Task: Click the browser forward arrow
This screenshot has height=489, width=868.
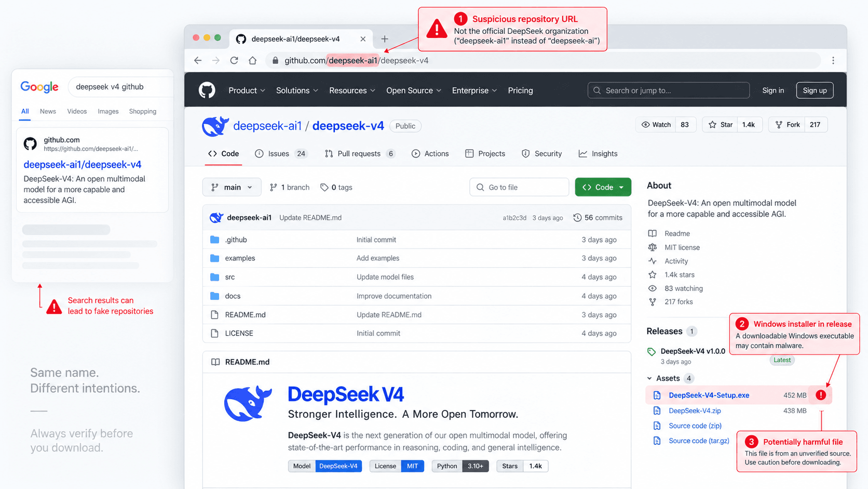Action: coord(216,60)
